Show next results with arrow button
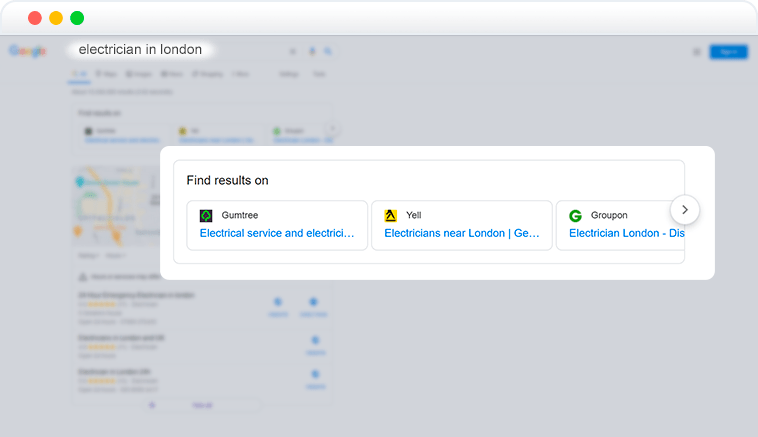This screenshot has height=437, width=758. pyautogui.click(x=685, y=210)
